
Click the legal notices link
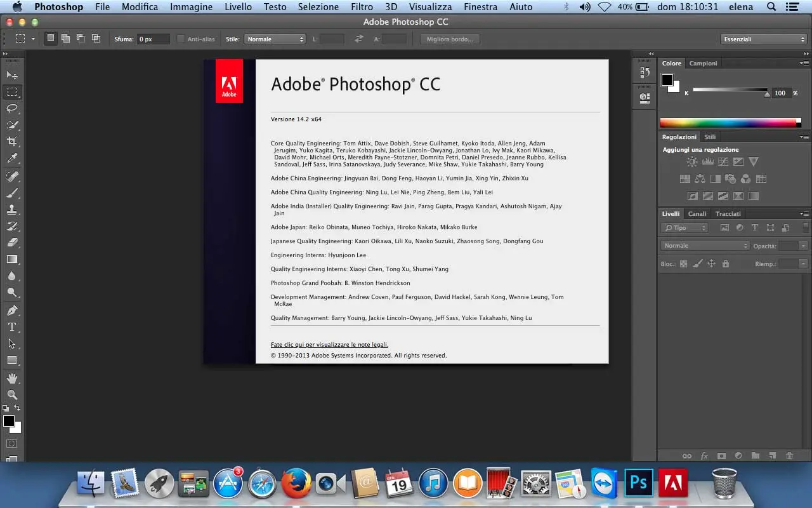coord(329,345)
